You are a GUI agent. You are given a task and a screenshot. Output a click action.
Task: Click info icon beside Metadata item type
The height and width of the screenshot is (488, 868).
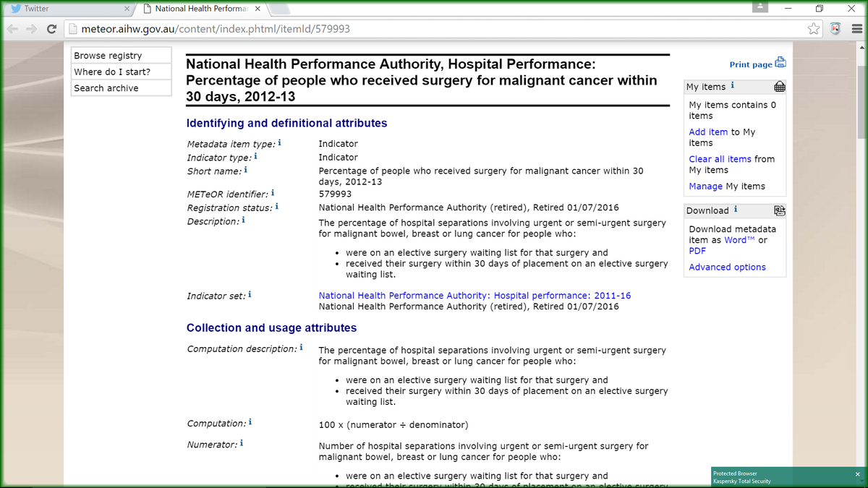pos(280,143)
